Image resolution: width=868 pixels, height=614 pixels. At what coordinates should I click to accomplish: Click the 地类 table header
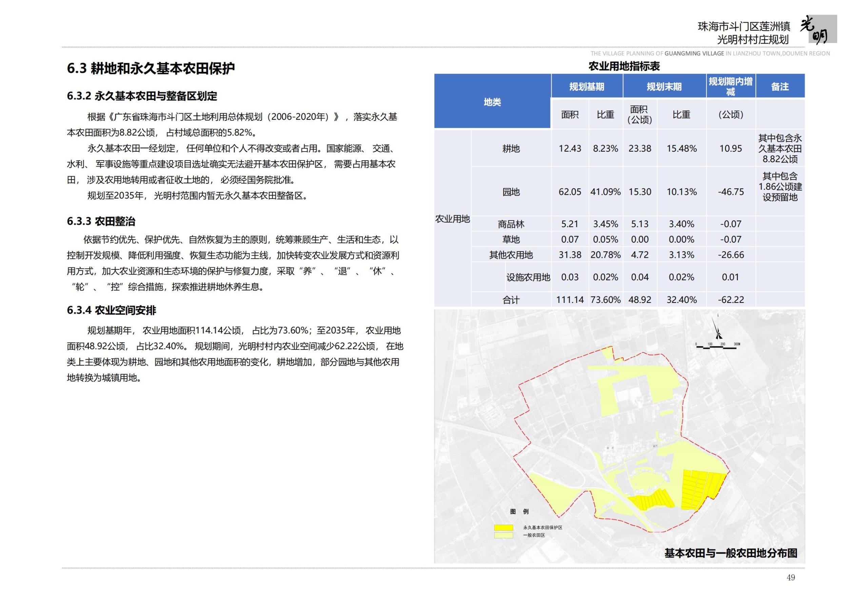click(x=492, y=102)
